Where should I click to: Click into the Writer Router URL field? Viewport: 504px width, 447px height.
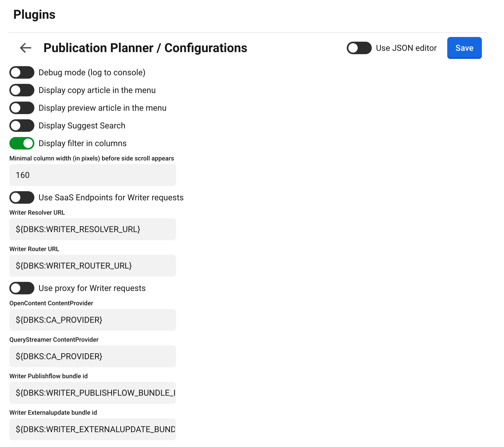(92, 266)
